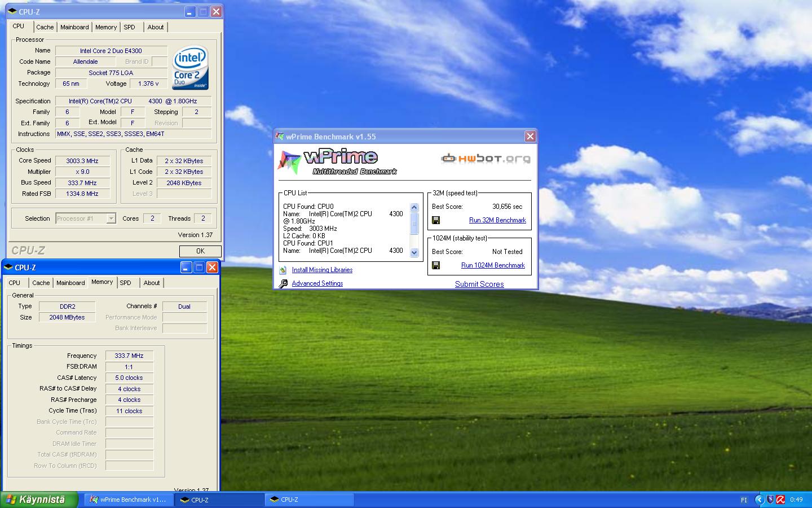Click the hwbot.org logo
Screen dimensions: 812x508
[x=486, y=159]
